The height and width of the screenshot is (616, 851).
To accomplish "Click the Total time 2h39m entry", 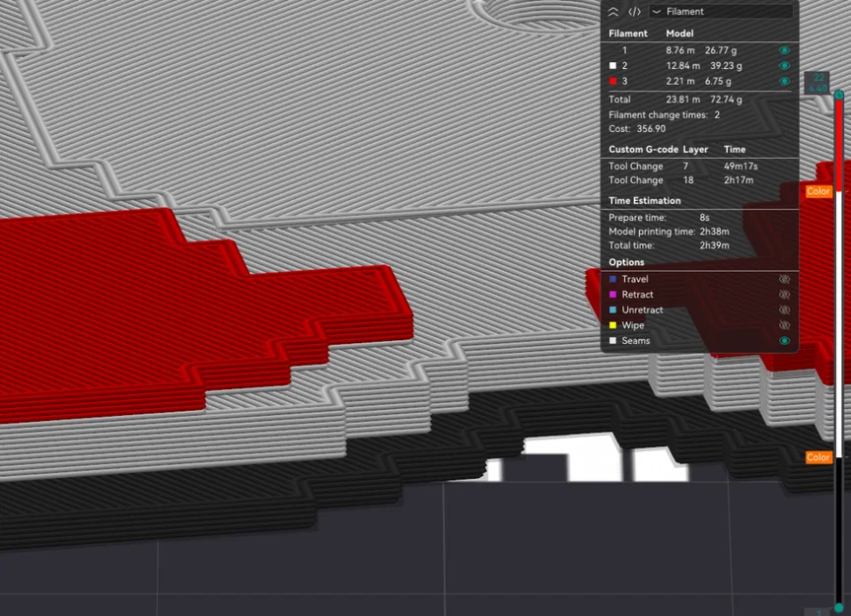I will 669,245.
